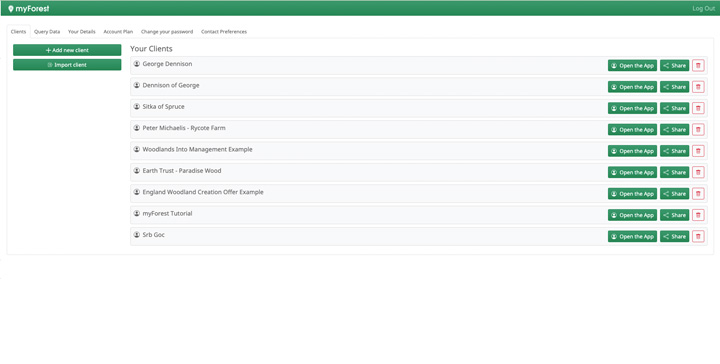This screenshot has height=364, width=720.
Task: Click user icon beside Earth Trust - Paradise Wood
Action: click(136, 170)
